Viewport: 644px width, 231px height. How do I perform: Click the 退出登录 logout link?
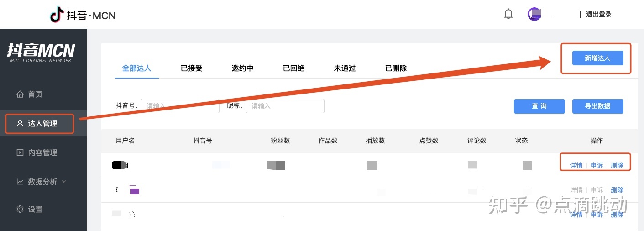coord(598,14)
